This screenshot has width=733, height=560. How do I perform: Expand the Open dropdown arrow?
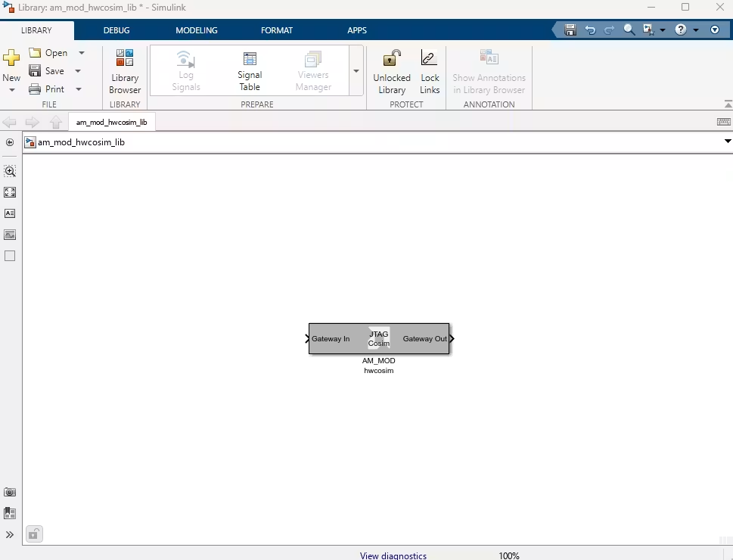tap(82, 53)
